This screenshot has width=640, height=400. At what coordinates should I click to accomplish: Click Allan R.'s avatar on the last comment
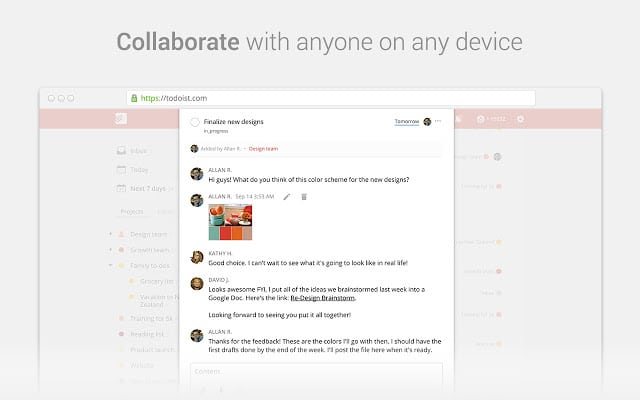[197, 336]
